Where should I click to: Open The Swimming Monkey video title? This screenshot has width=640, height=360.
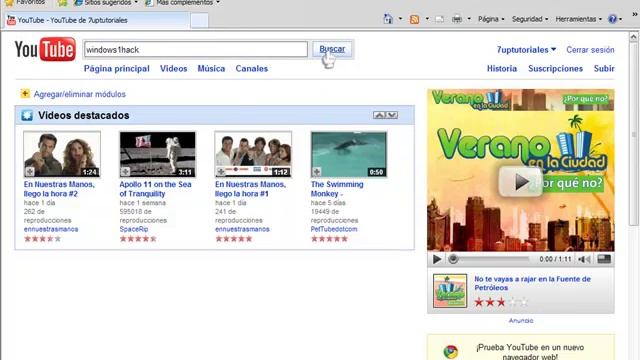point(337,189)
